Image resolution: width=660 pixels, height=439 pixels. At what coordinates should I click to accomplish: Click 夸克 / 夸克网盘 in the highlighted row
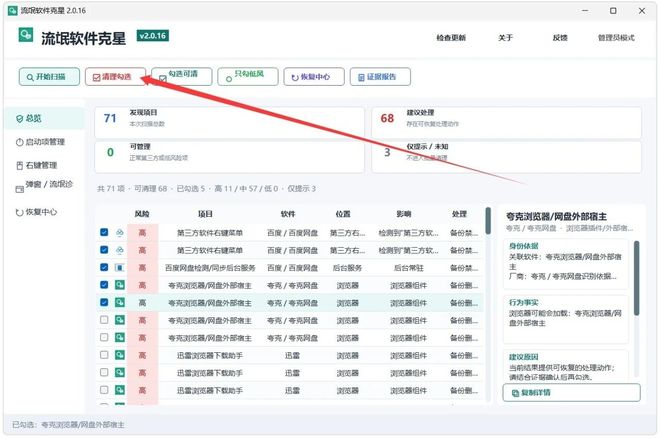pyautogui.click(x=292, y=303)
